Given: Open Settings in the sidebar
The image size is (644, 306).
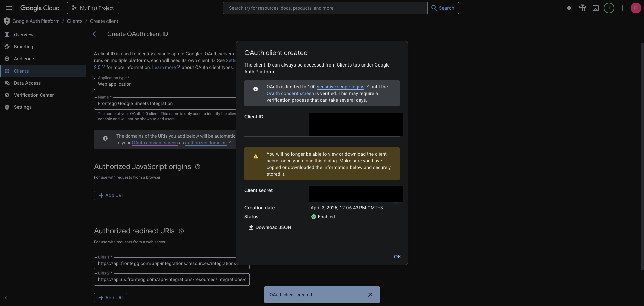Looking at the screenshot, I should [x=43, y=107].
